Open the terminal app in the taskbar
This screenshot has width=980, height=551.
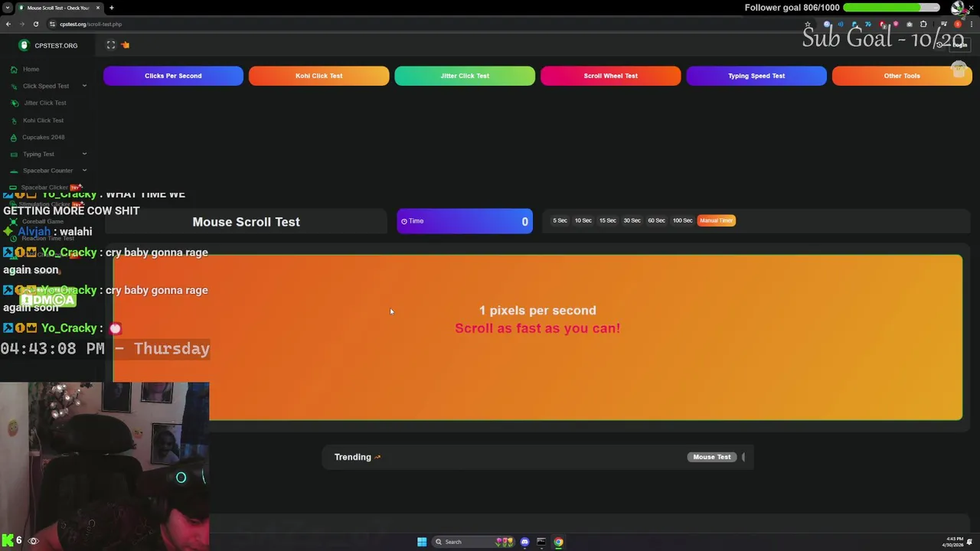[541, 542]
